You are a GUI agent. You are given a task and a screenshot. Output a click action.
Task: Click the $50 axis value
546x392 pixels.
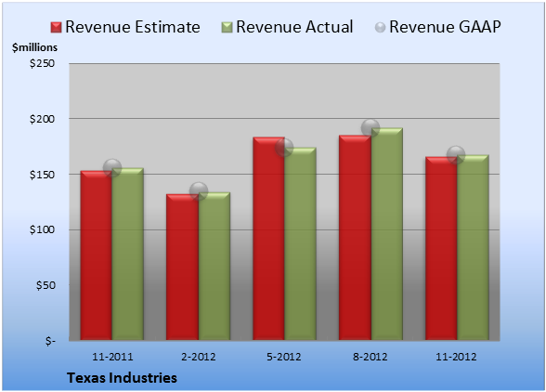[45, 285]
